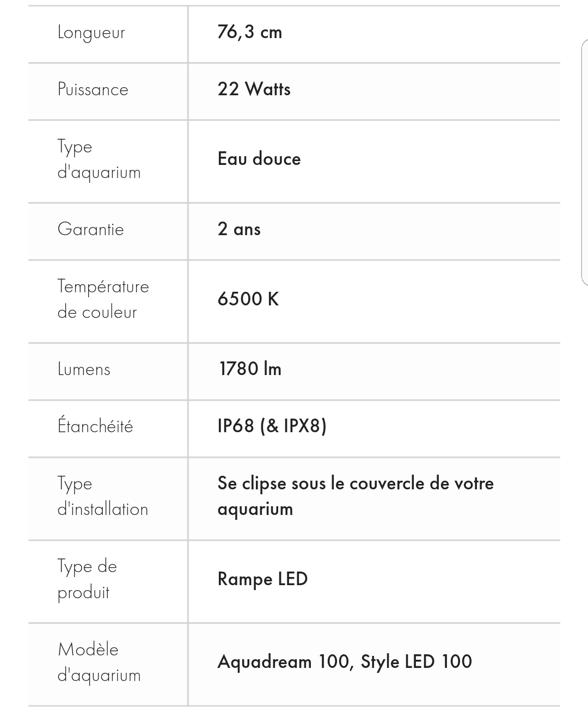The height and width of the screenshot is (712, 588).
Task: Tap the 1780 lm value
Action: pos(250,369)
